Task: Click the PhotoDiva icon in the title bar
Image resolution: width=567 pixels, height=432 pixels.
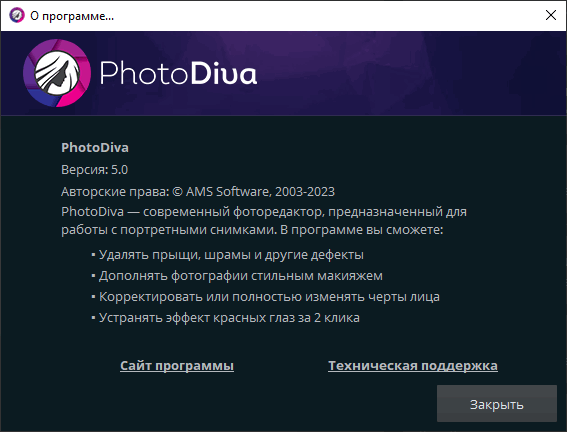Action: (x=17, y=16)
